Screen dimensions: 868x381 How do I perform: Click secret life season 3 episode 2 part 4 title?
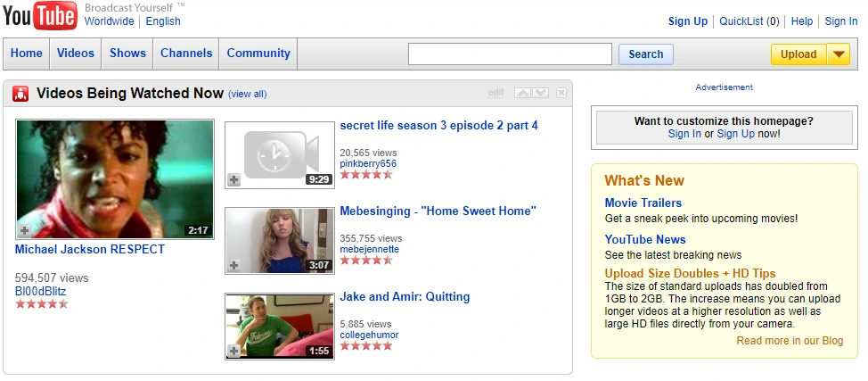click(x=439, y=125)
